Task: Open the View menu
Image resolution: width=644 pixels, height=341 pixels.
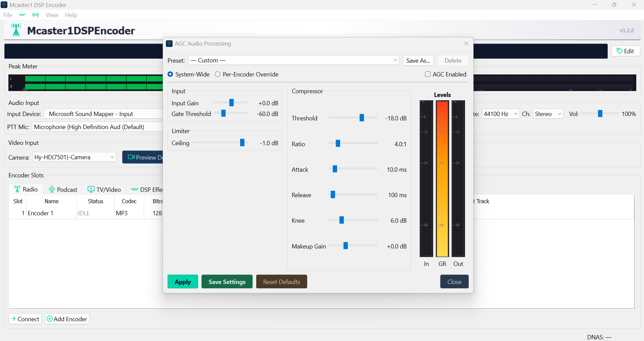Action: click(52, 15)
